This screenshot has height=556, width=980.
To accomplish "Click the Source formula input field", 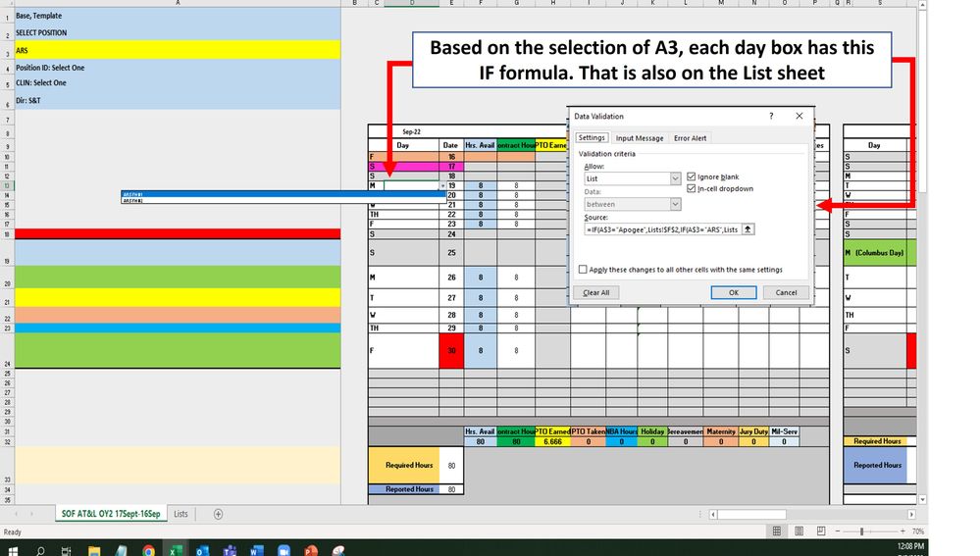I will [x=662, y=229].
